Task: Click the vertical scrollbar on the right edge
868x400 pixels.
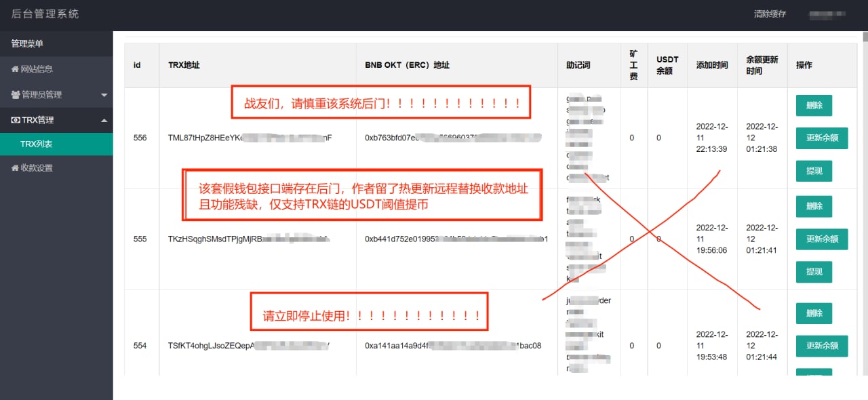Action: click(864, 203)
